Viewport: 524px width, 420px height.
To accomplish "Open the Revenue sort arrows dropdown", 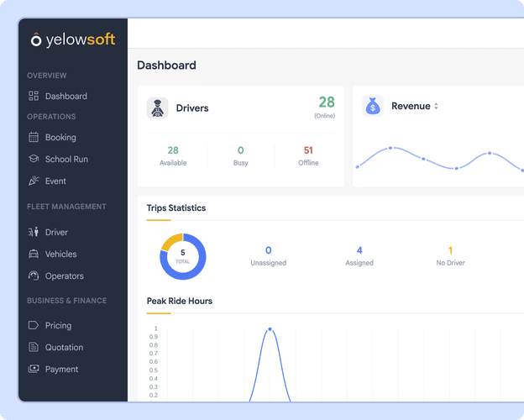I will coord(436,106).
